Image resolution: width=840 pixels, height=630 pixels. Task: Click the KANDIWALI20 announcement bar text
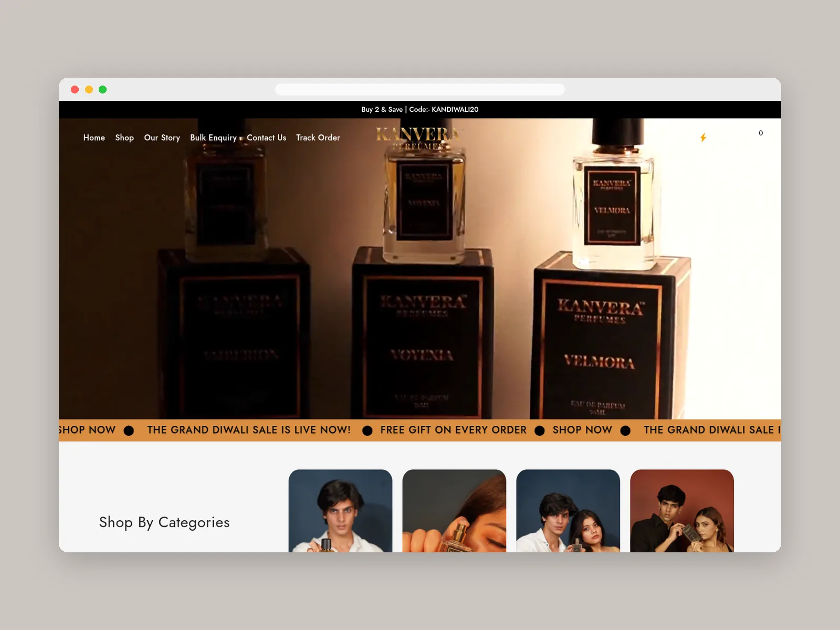pyautogui.click(x=420, y=109)
